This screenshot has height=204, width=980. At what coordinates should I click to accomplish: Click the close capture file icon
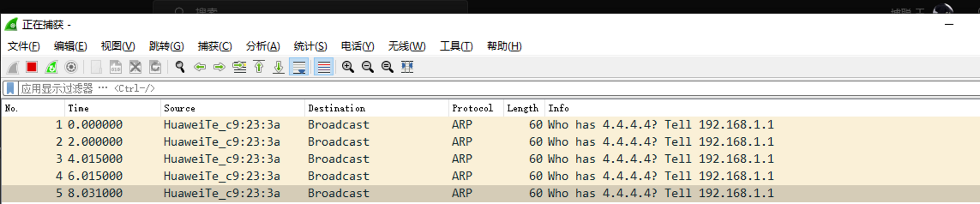(135, 67)
